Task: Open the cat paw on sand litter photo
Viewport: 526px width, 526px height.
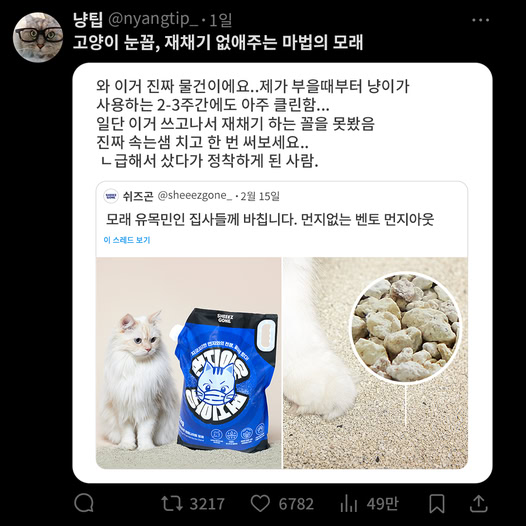Action: click(x=375, y=363)
